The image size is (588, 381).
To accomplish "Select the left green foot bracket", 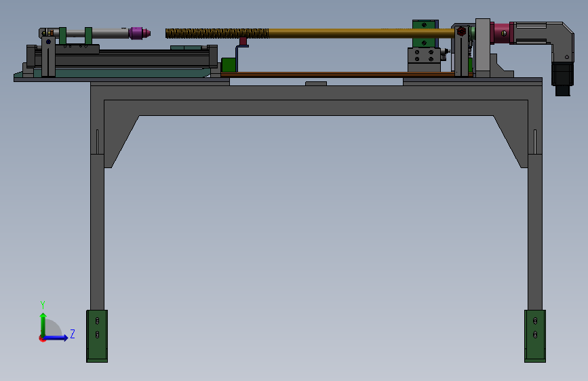I will 97,336.
